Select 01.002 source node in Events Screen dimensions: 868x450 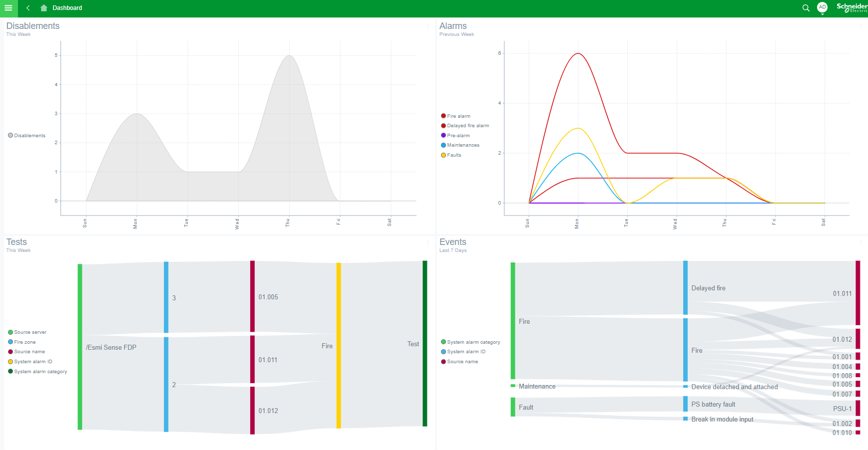858,423
